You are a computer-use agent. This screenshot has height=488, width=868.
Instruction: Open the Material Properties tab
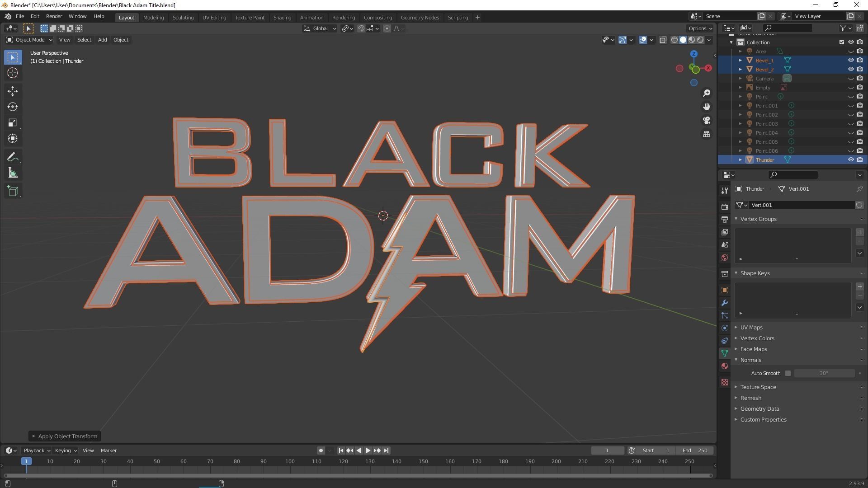pos(725,366)
